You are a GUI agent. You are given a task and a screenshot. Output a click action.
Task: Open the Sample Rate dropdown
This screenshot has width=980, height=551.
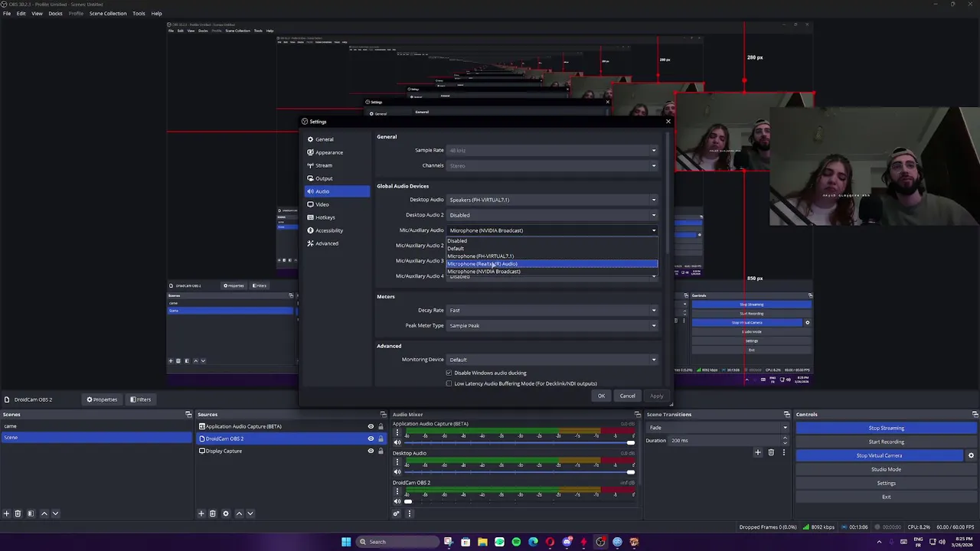(x=553, y=150)
